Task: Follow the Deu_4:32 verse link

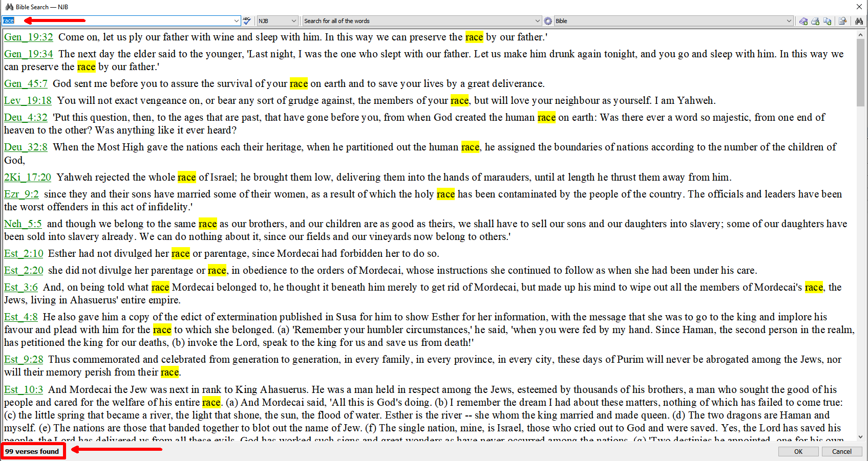Action: coord(26,118)
